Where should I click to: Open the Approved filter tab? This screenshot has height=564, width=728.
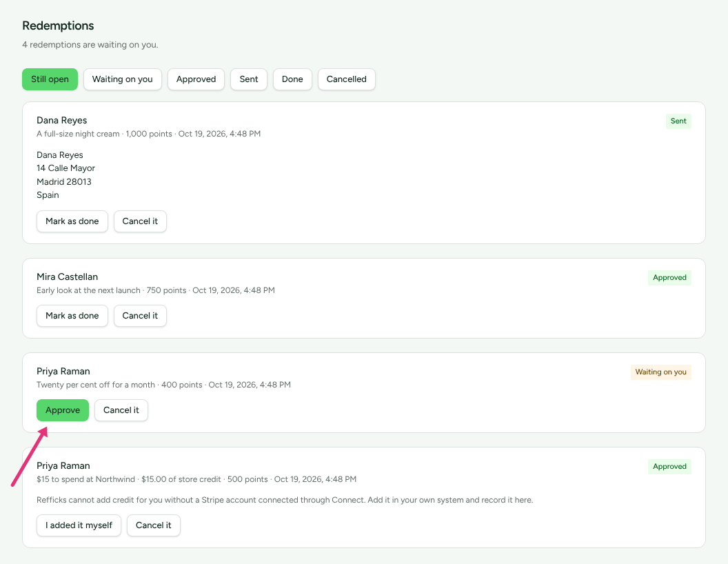(x=196, y=79)
